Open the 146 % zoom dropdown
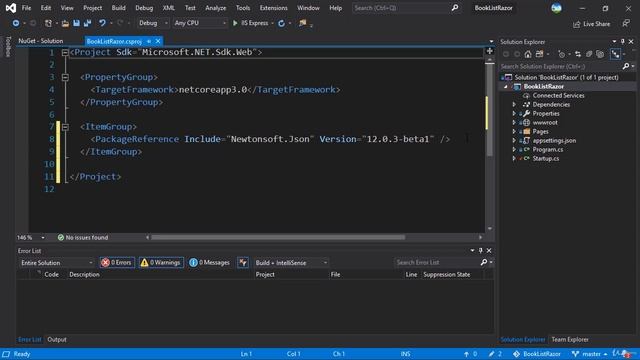 coord(43,238)
